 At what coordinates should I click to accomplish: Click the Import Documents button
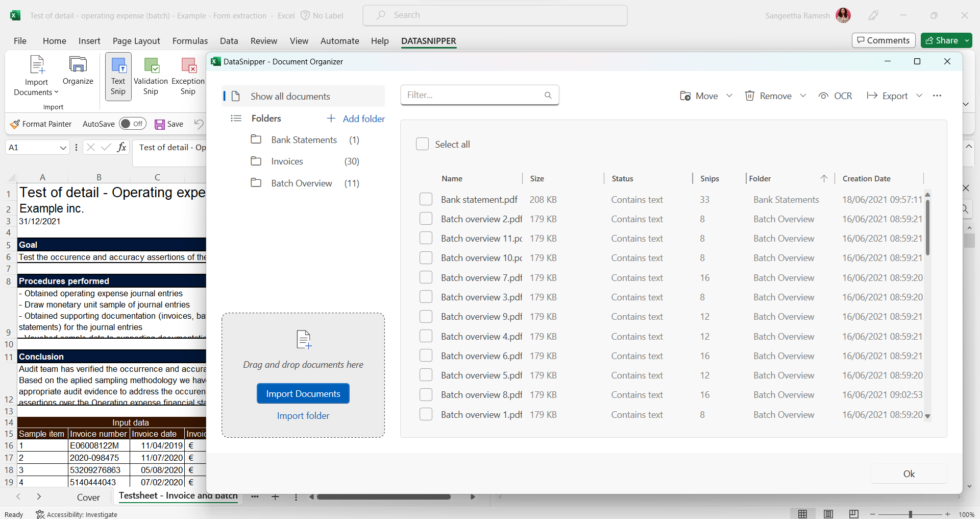(x=303, y=393)
